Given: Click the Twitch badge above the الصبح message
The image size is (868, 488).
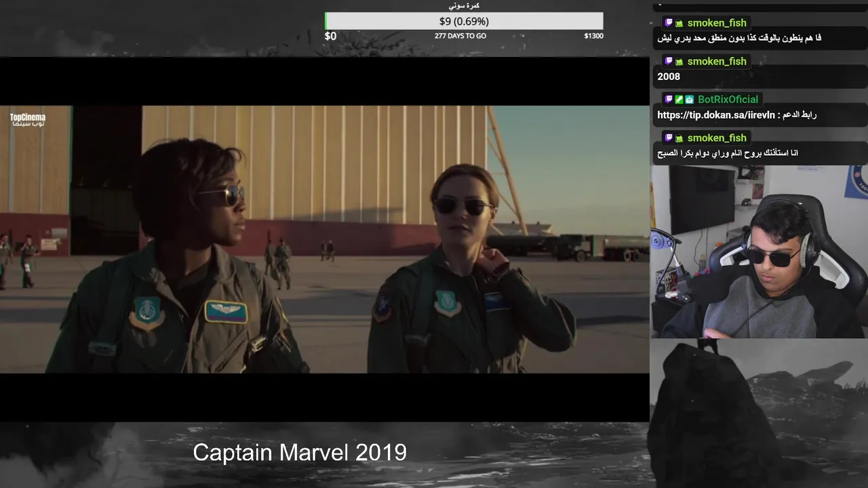Looking at the screenshot, I should pyautogui.click(x=669, y=138).
